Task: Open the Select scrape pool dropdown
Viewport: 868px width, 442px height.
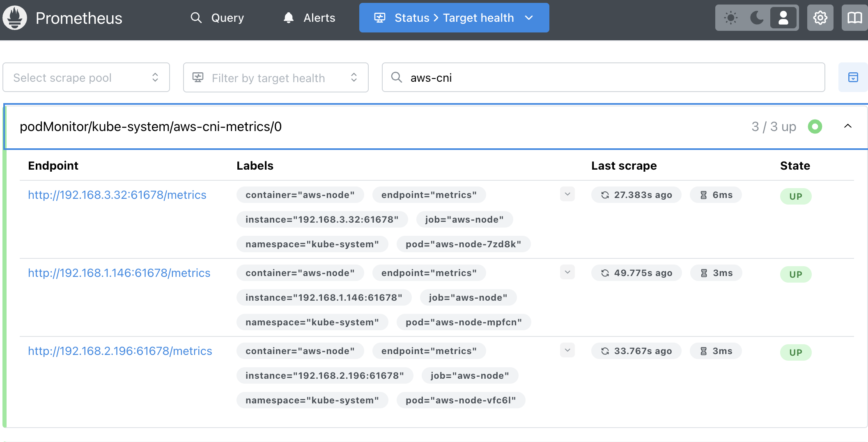Action: pos(86,77)
